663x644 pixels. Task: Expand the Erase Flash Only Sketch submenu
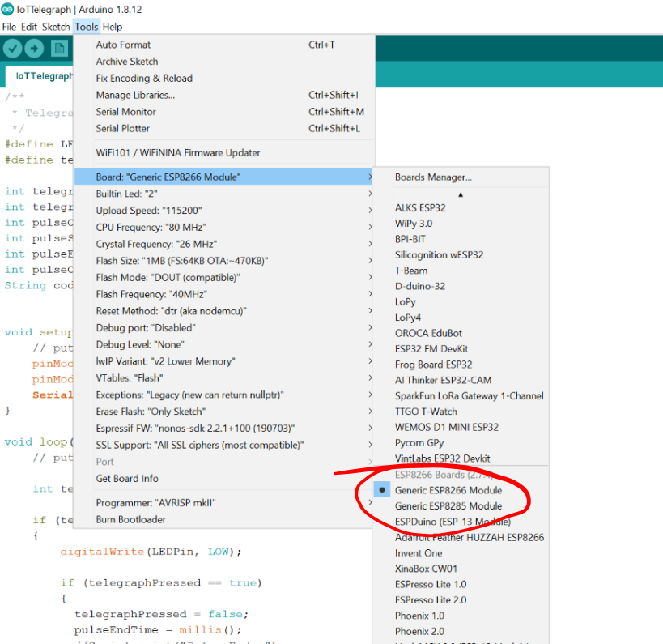(x=224, y=412)
